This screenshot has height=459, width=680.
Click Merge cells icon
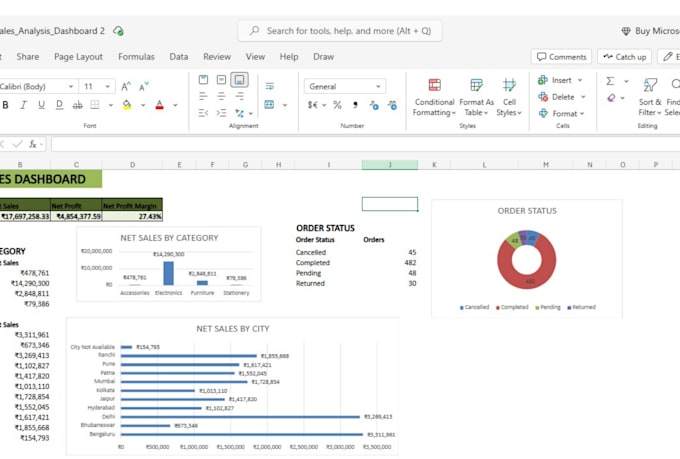[x=269, y=105]
